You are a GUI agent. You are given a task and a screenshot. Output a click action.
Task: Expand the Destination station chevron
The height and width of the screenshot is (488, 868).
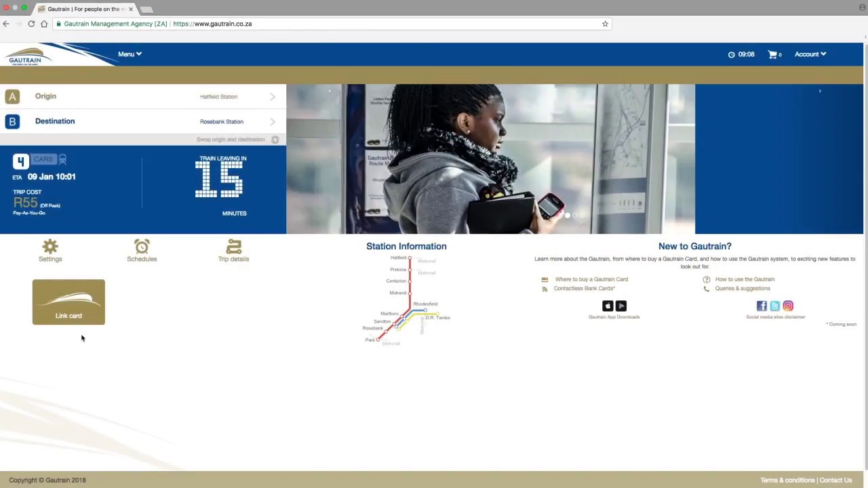click(x=273, y=122)
